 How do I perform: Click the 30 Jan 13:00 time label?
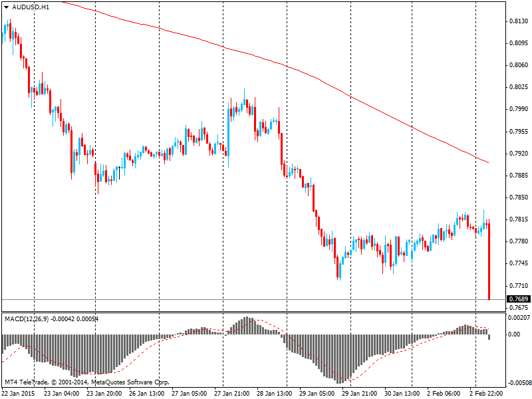click(403, 393)
